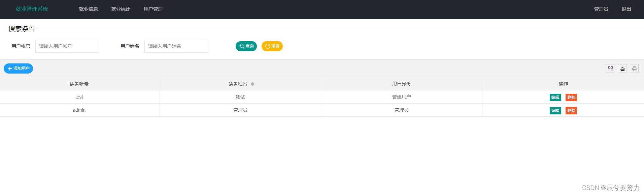Click the 就业管理系统 logo title
Image resolution: width=644 pixels, height=194 pixels.
(32, 9)
